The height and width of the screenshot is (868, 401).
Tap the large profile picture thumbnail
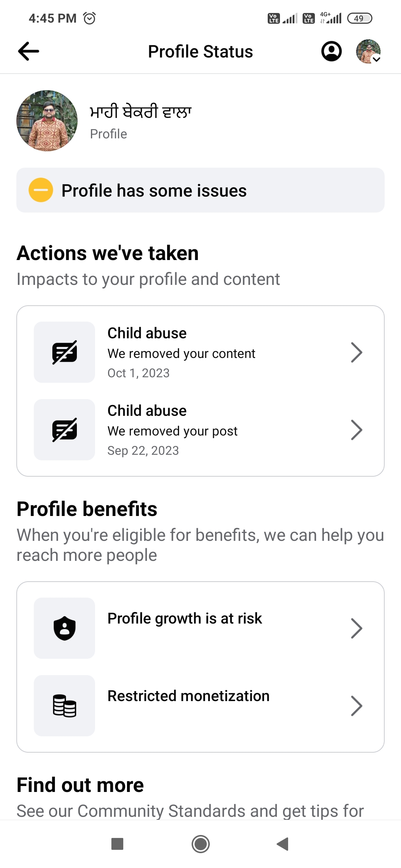click(x=47, y=121)
